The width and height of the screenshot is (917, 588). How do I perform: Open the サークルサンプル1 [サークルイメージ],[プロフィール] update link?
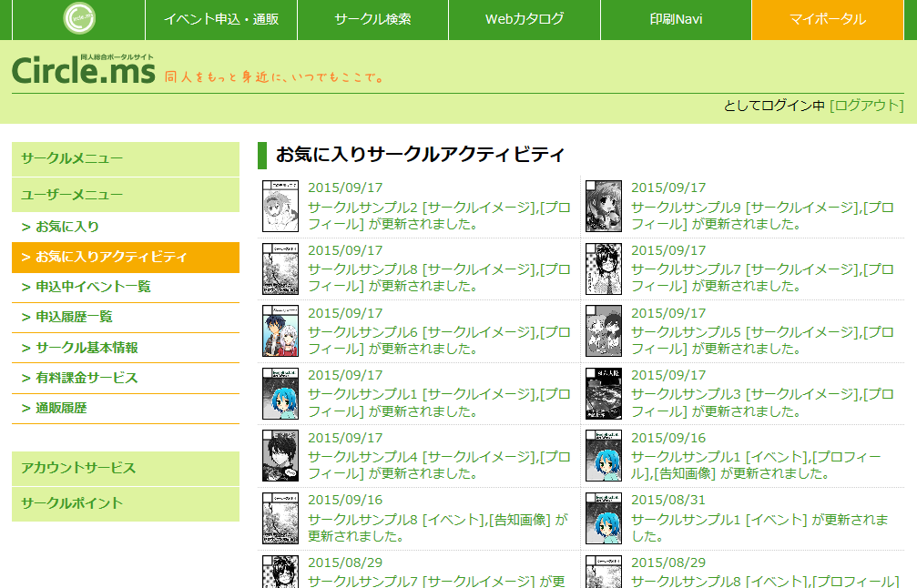439,402
